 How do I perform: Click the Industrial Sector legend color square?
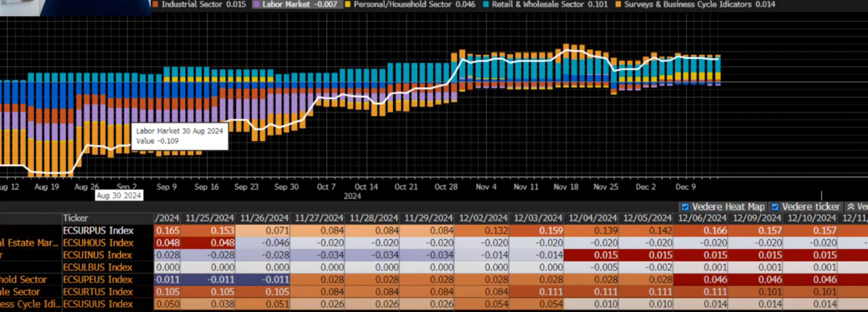(156, 5)
